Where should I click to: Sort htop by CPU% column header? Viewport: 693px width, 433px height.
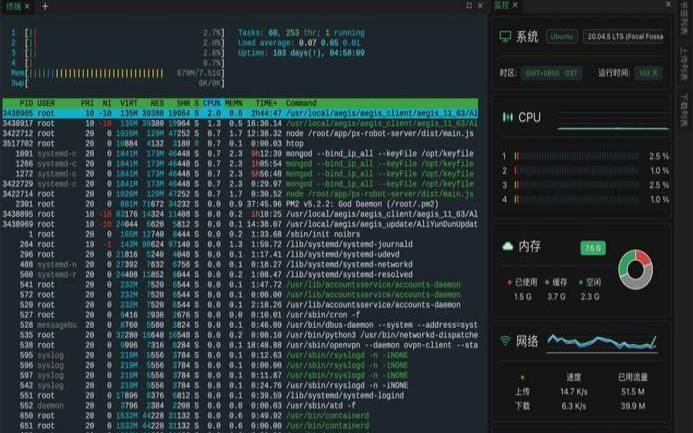click(212, 103)
